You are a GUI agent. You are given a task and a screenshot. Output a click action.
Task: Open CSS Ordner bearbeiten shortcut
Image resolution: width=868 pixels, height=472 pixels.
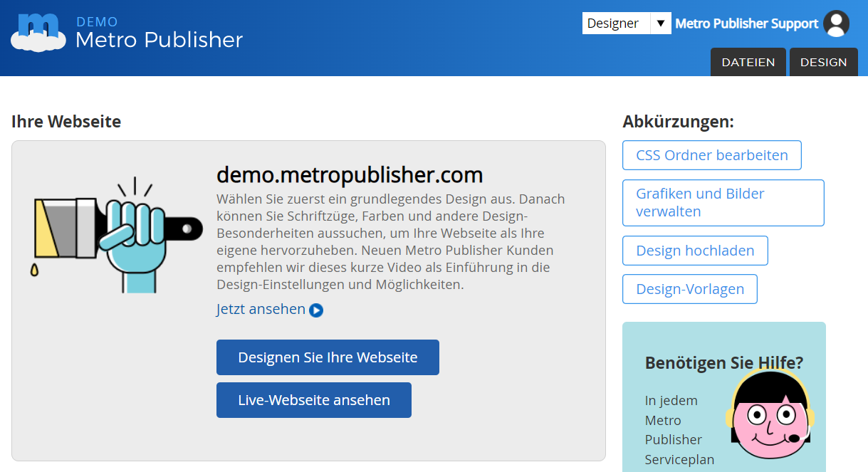click(x=712, y=155)
